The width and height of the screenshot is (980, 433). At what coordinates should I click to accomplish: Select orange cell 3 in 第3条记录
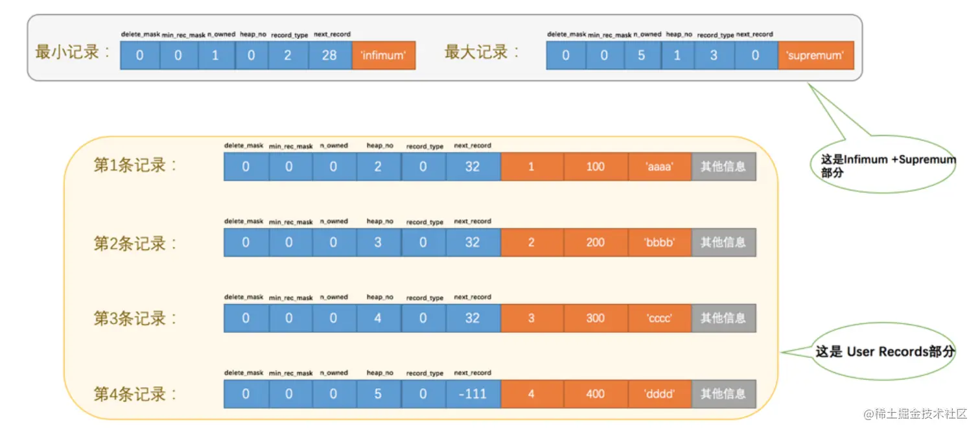[531, 318]
